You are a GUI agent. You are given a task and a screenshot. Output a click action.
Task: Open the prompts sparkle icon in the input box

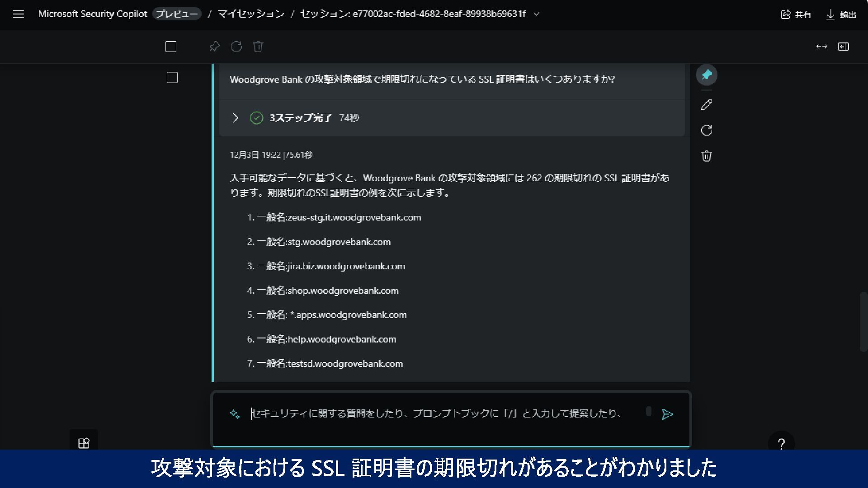tap(235, 414)
